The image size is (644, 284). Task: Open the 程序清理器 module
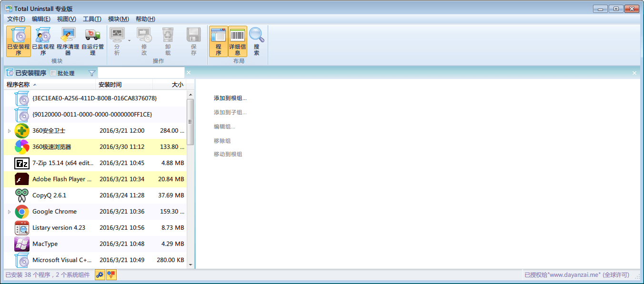tap(68, 41)
